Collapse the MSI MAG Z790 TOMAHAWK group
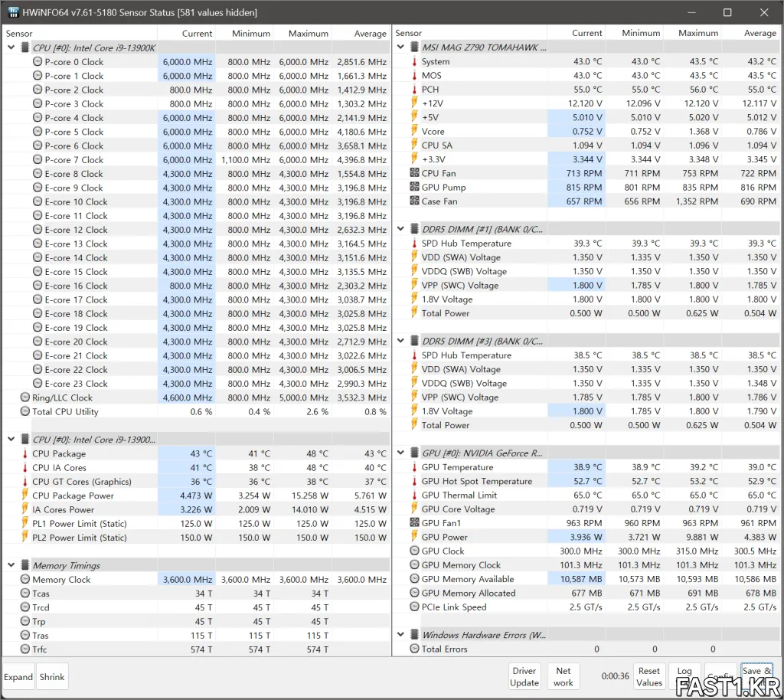 pyautogui.click(x=400, y=47)
